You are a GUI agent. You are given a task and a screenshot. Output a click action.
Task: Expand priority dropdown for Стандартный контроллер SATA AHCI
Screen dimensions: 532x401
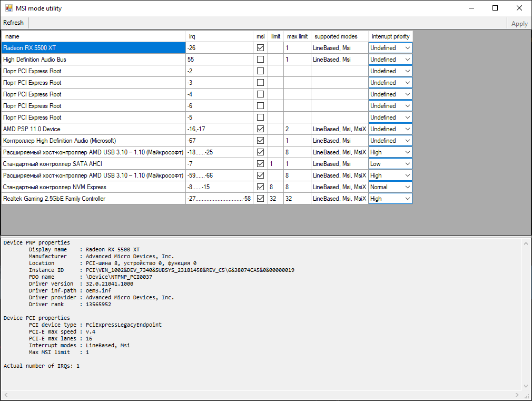pos(407,164)
